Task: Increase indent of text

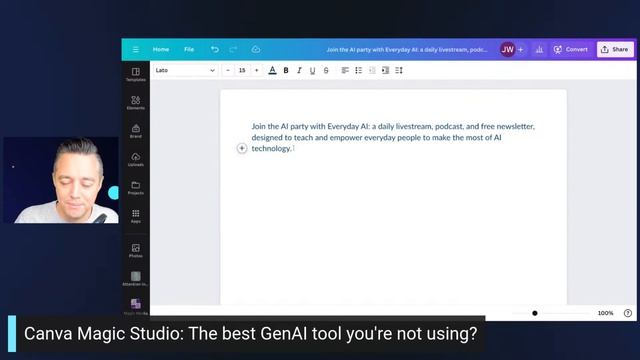Action: point(385,70)
